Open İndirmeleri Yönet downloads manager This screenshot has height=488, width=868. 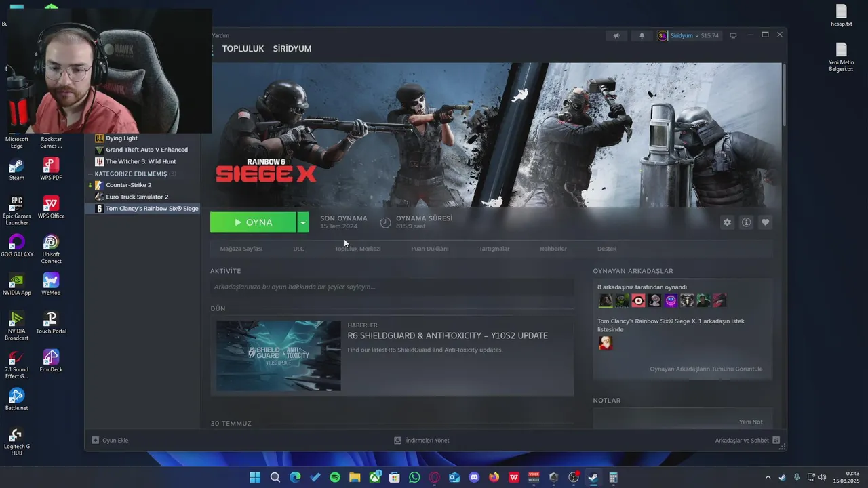tap(421, 441)
